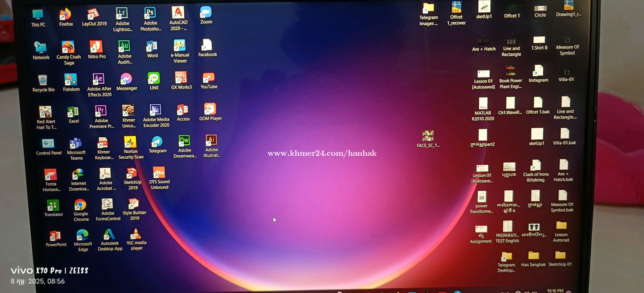
Task: Open the Microsoft Edge shortcut
Action: click(83, 240)
